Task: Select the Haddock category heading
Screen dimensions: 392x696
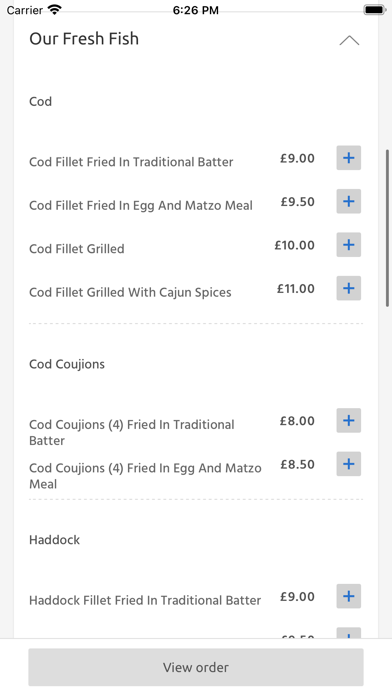Action: [x=55, y=540]
